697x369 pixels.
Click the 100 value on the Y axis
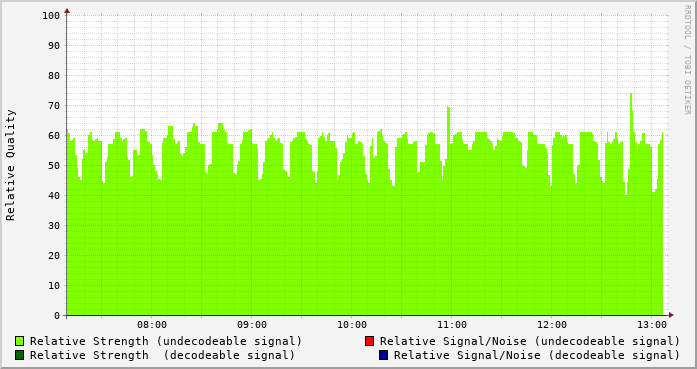(51, 16)
